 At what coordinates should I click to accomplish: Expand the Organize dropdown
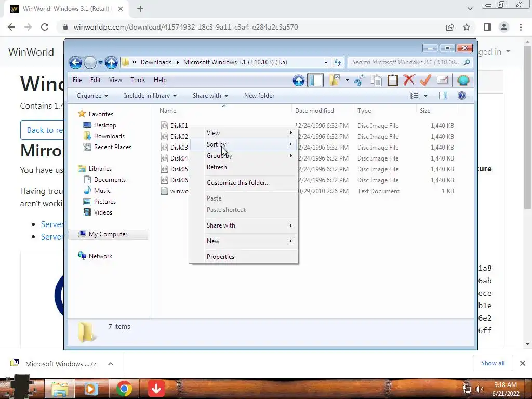pos(92,96)
